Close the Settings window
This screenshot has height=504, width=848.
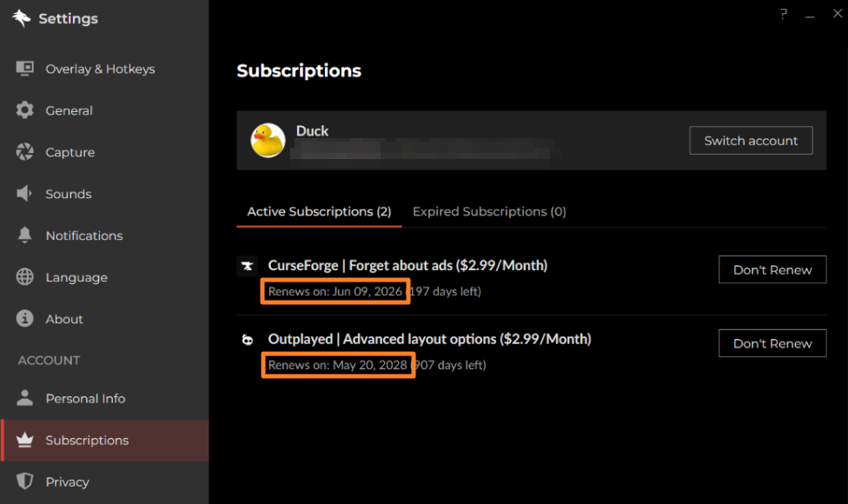tap(838, 14)
